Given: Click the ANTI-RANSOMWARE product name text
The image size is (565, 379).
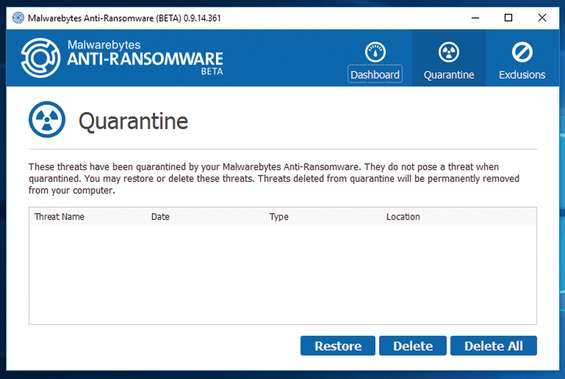Looking at the screenshot, I should [x=145, y=59].
